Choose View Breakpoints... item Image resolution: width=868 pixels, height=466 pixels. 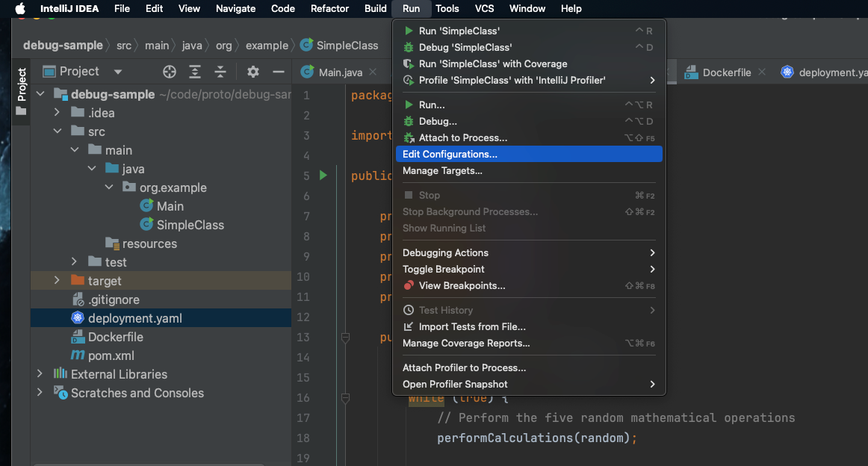click(529, 285)
